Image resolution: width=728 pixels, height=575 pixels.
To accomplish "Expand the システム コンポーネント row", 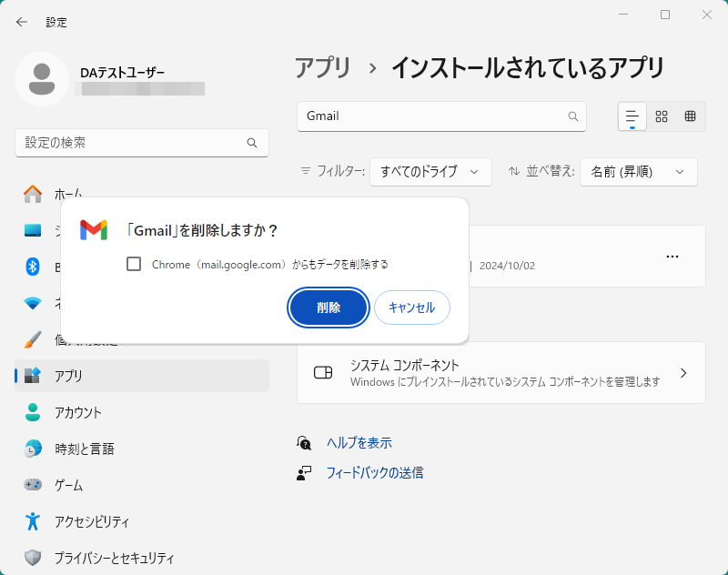I will 684,373.
